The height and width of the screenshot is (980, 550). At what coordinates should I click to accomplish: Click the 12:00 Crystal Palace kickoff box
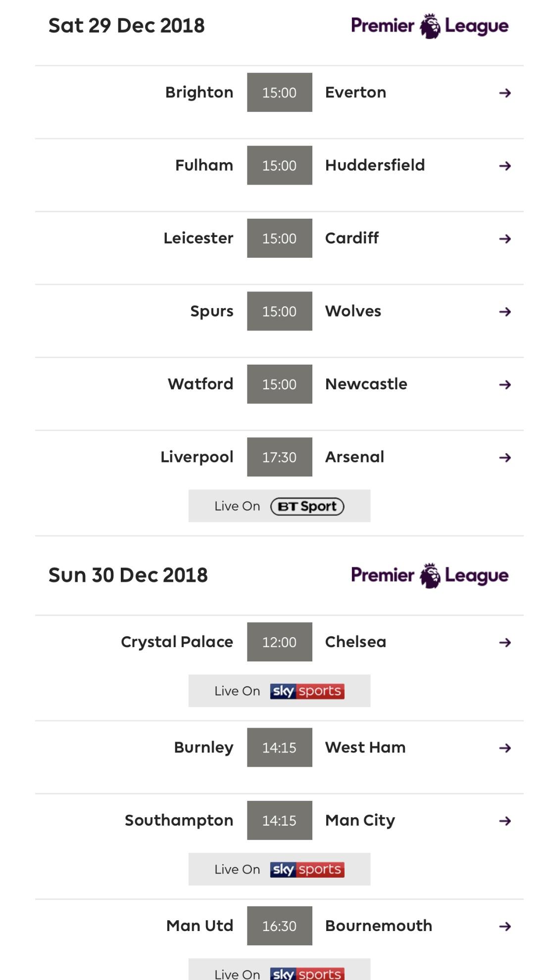click(279, 642)
